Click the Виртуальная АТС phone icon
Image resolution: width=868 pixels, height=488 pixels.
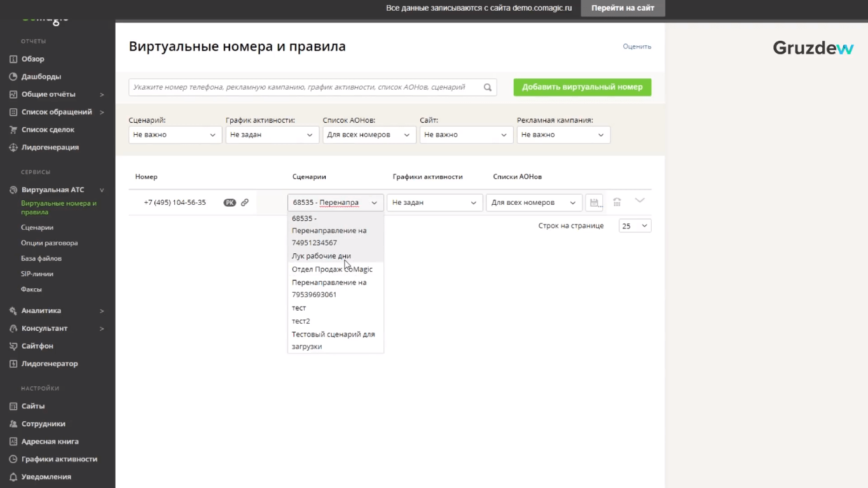[x=13, y=190]
